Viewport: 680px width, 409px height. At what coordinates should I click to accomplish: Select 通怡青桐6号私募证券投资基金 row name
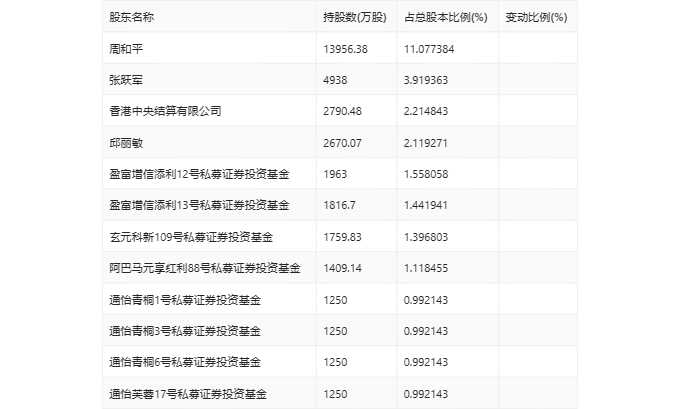[185, 362]
